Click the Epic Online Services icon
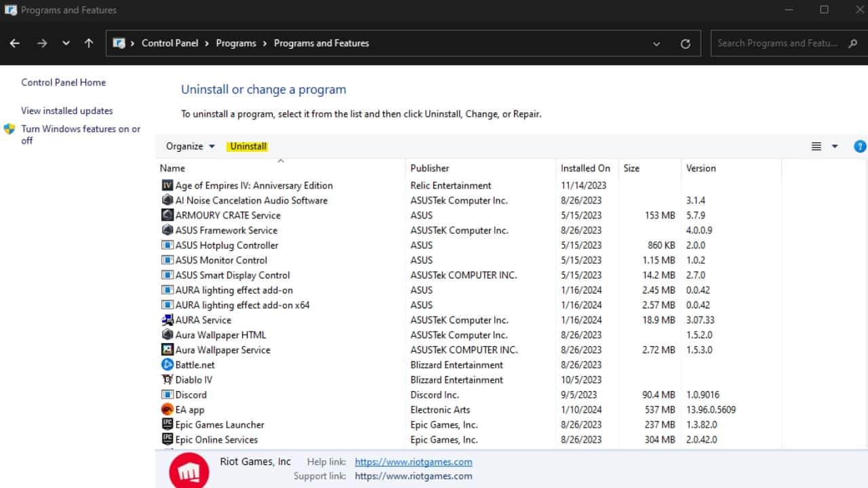The width and height of the screenshot is (868, 488). point(167,439)
